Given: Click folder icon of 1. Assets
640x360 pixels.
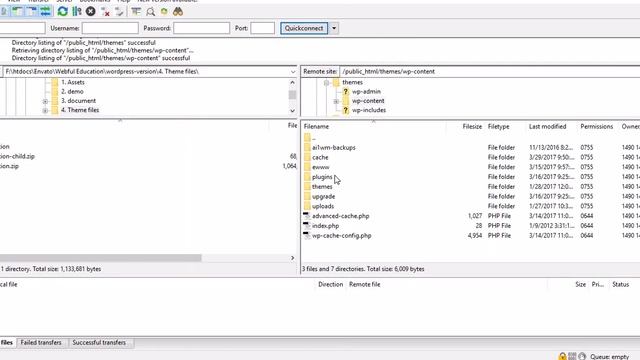Looking at the screenshot, I should point(55,82).
